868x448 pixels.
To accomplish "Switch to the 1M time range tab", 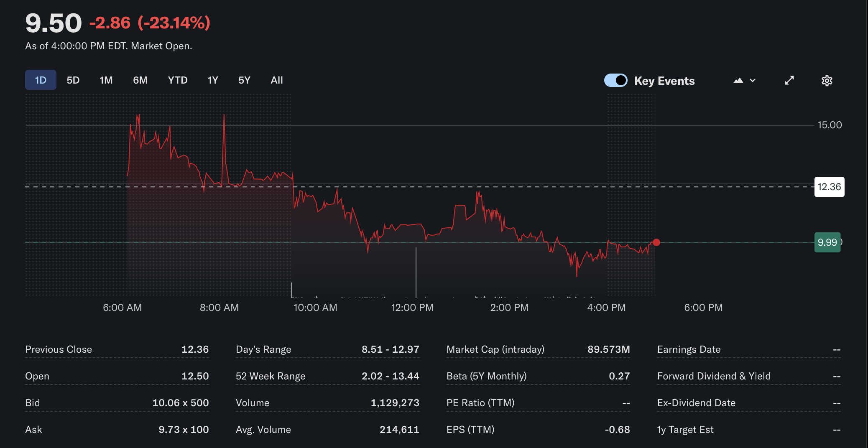I will (x=106, y=80).
